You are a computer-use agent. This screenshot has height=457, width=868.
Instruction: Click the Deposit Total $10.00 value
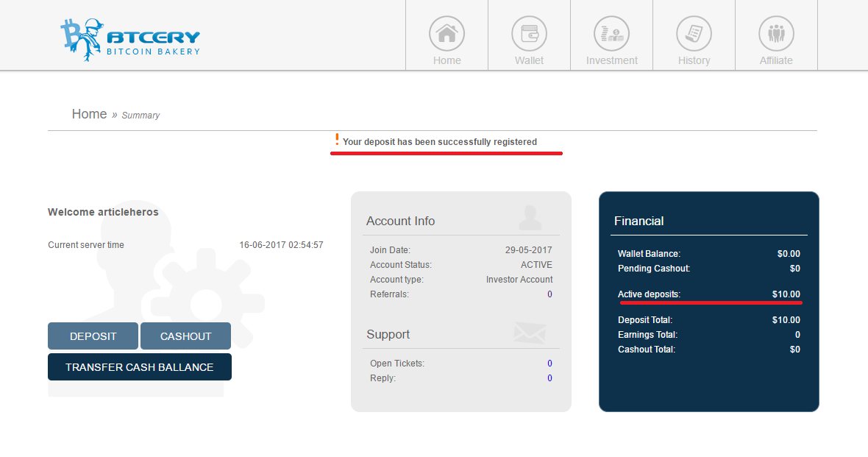click(x=786, y=320)
